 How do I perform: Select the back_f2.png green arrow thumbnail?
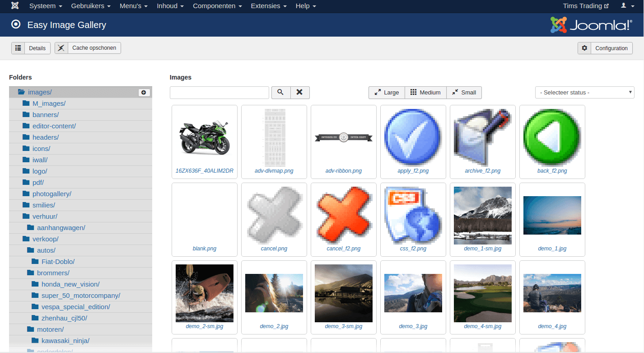(552, 138)
